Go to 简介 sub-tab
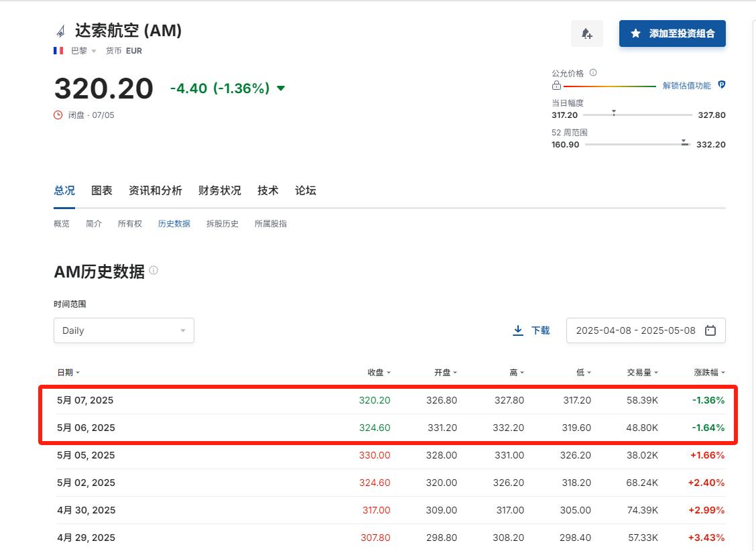 point(94,224)
